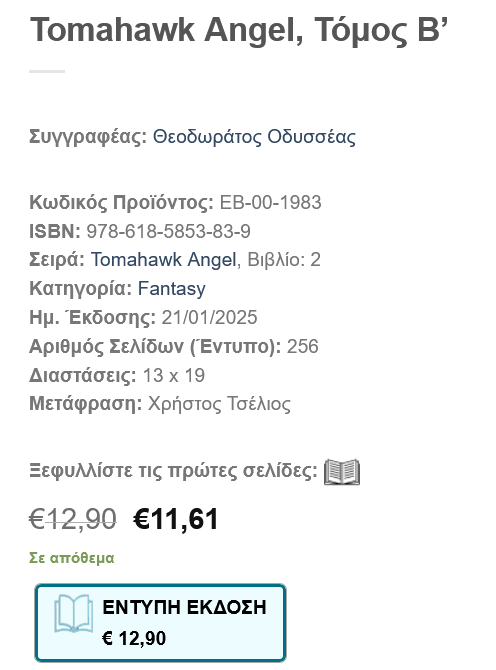The width and height of the screenshot is (496, 670).
Task: Click € 12,90 price inside edition box
Action: pyautogui.click(x=134, y=638)
